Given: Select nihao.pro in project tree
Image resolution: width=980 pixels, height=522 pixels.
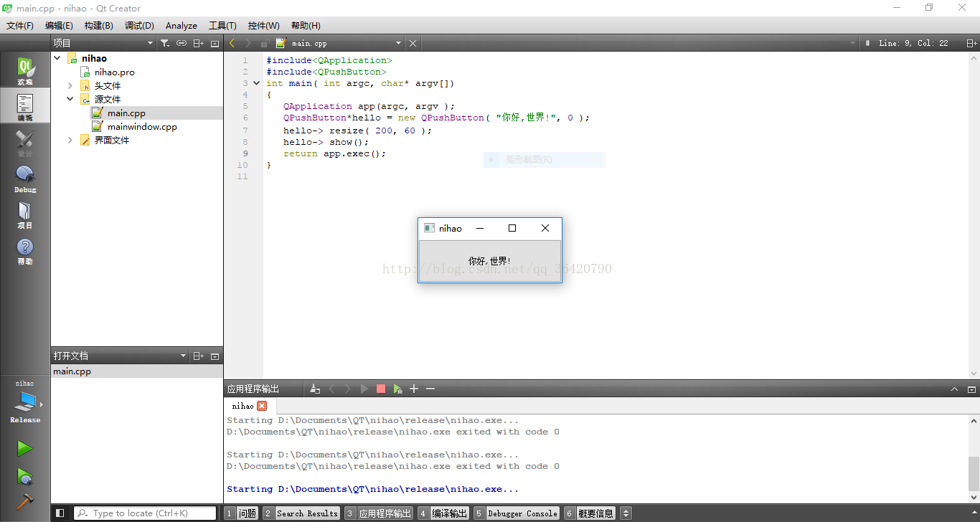Looking at the screenshot, I should [x=114, y=72].
